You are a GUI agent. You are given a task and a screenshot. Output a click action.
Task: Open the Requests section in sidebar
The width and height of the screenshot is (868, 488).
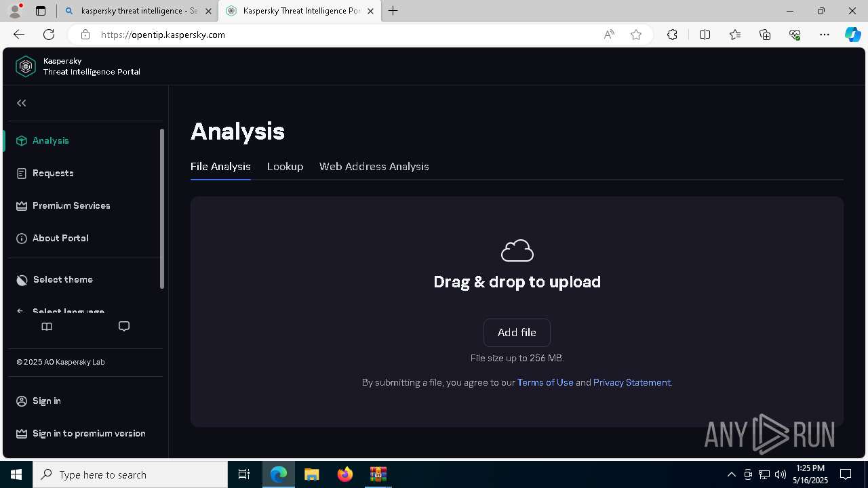point(45,173)
